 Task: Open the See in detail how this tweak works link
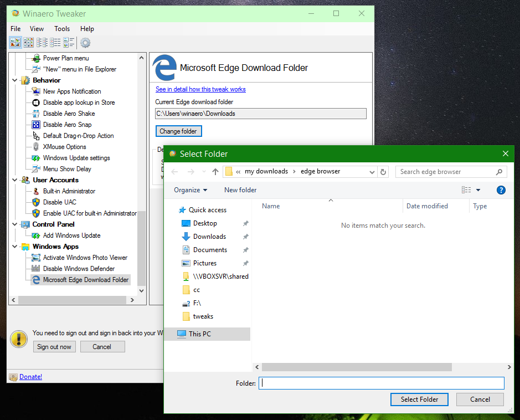click(x=200, y=89)
